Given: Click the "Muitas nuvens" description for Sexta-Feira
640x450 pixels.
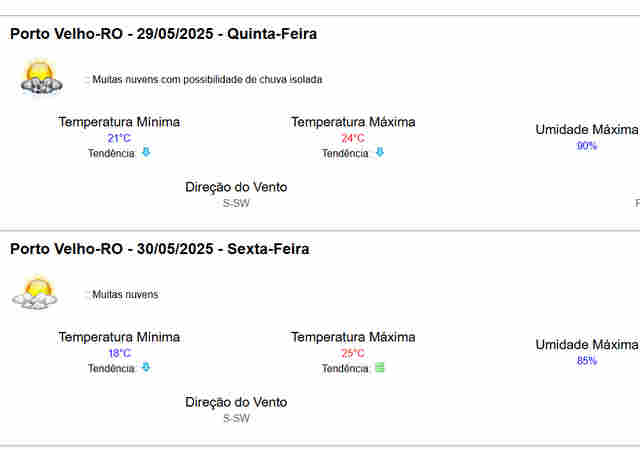Looking at the screenshot, I should click(x=125, y=295).
